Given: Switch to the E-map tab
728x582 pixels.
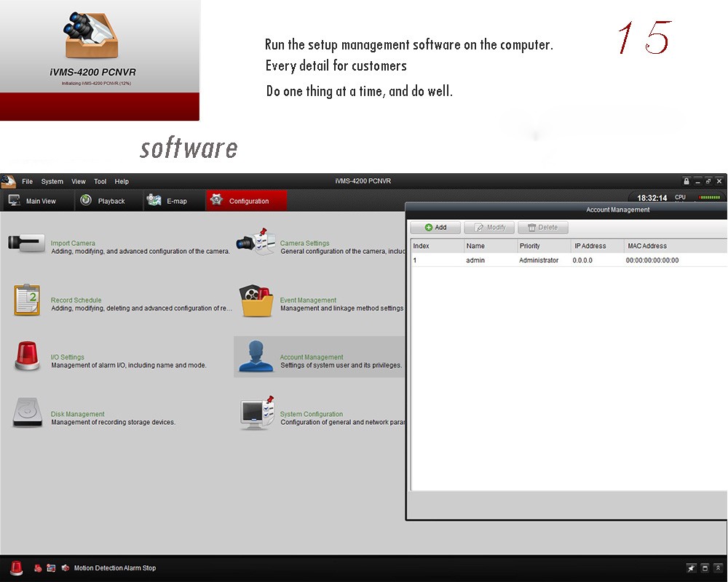Looking at the screenshot, I should click(x=175, y=201).
